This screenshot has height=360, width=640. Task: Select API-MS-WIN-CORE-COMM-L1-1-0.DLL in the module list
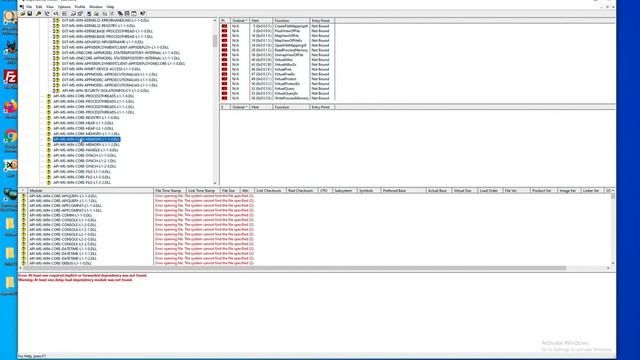(60, 215)
